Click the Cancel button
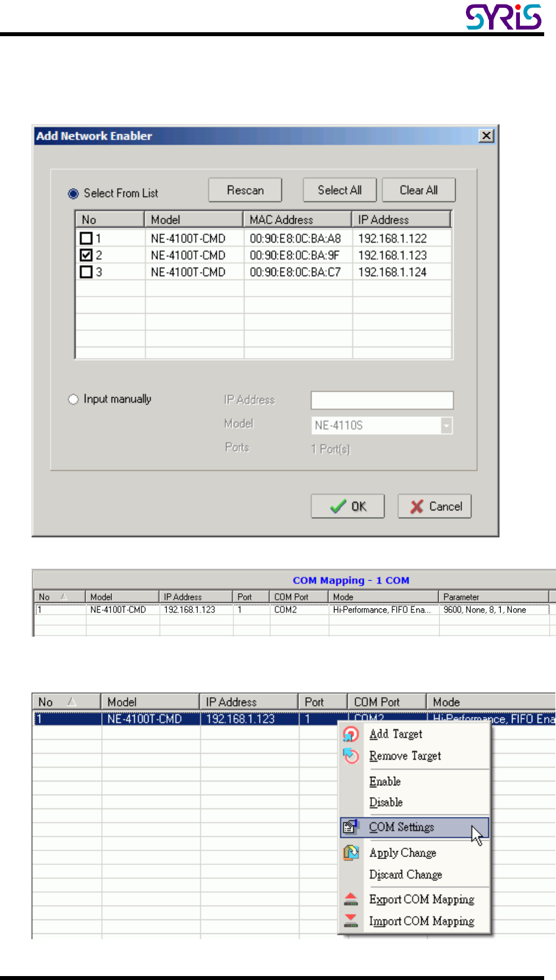Image resolution: width=556 pixels, height=980 pixels. coord(434,506)
